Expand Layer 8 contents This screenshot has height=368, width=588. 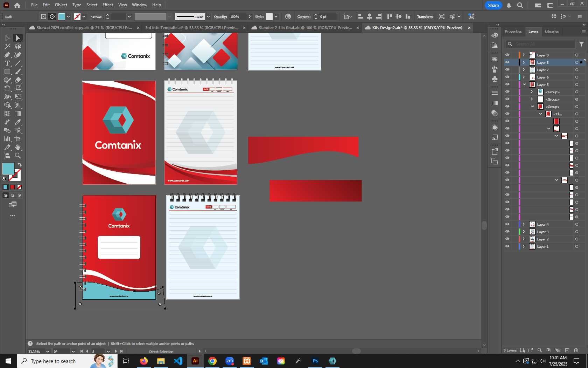point(524,62)
